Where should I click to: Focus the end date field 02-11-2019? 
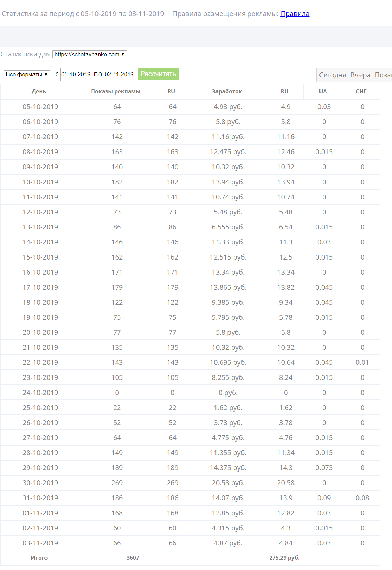pos(119,74)
